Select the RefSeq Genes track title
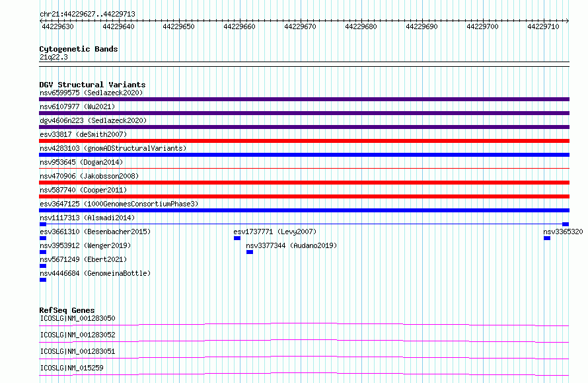 [x=67, y=310]
